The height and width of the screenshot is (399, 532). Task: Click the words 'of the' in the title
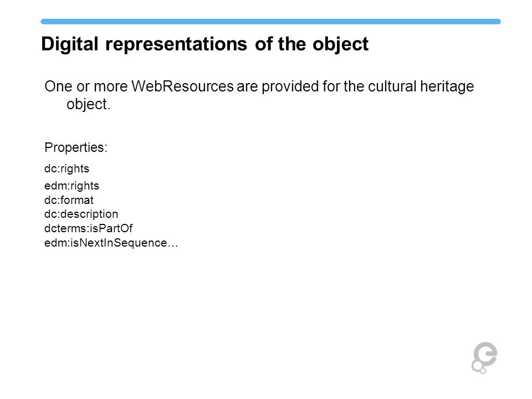tap(280, 44)
